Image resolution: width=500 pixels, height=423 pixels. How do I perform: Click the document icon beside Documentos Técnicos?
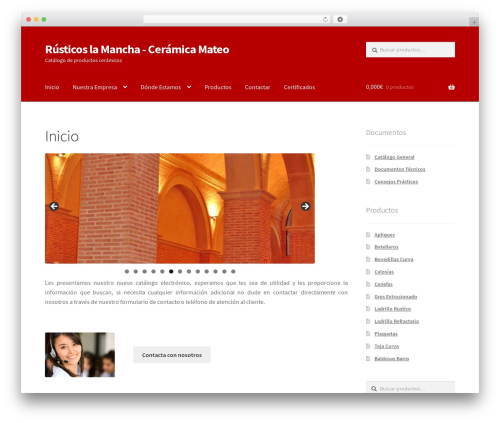[x=368, y=169]
